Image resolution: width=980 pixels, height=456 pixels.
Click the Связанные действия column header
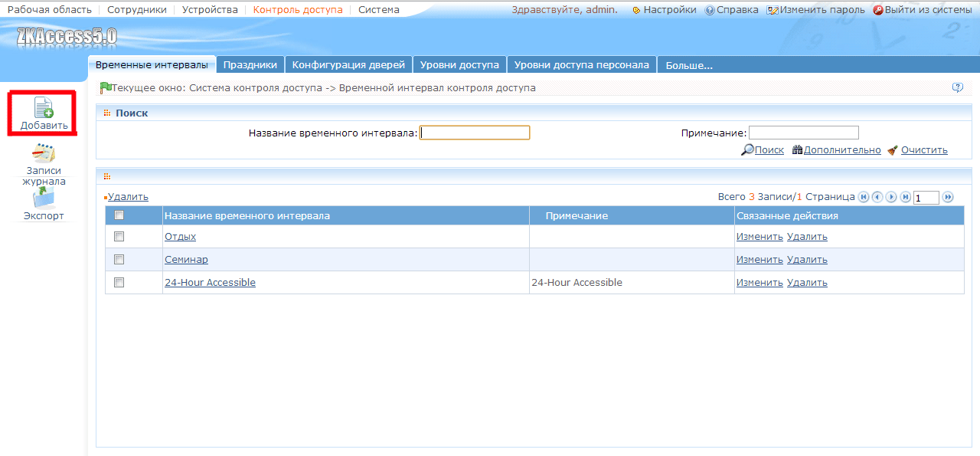[x=787, y=216]
